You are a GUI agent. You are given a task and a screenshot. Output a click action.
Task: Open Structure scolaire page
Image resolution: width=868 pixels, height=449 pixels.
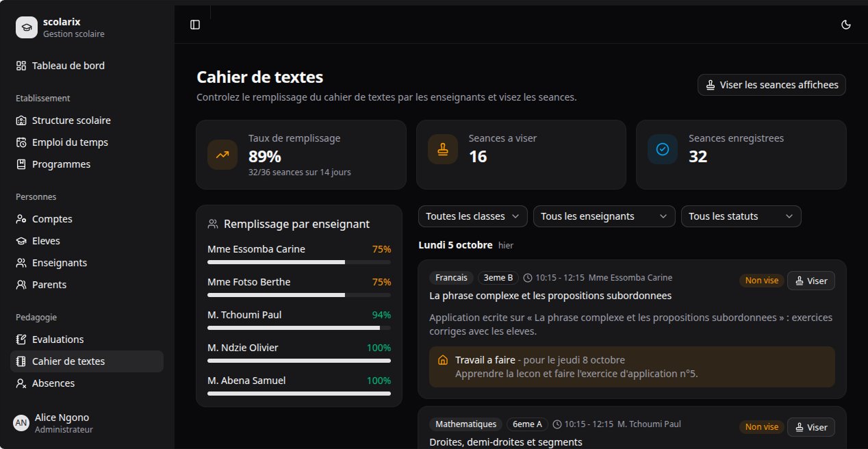point(87,120)
